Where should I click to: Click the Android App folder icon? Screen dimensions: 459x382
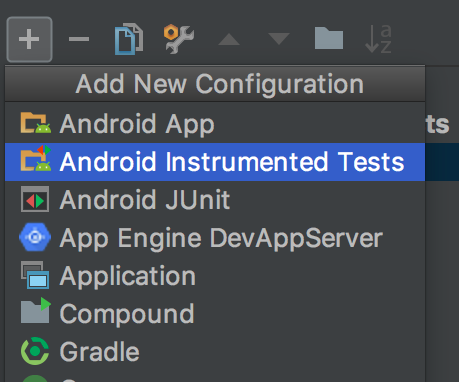36,123
